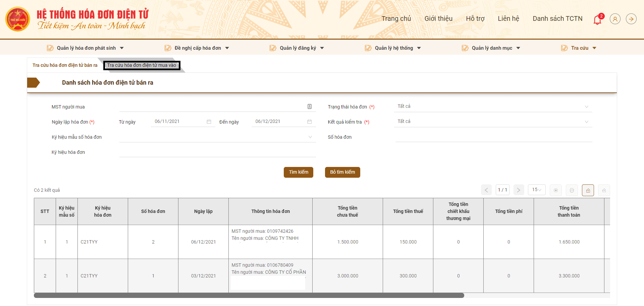
Task: Click the pencil icon beside Tra cứu menu
Action: [x=565, y=48]
